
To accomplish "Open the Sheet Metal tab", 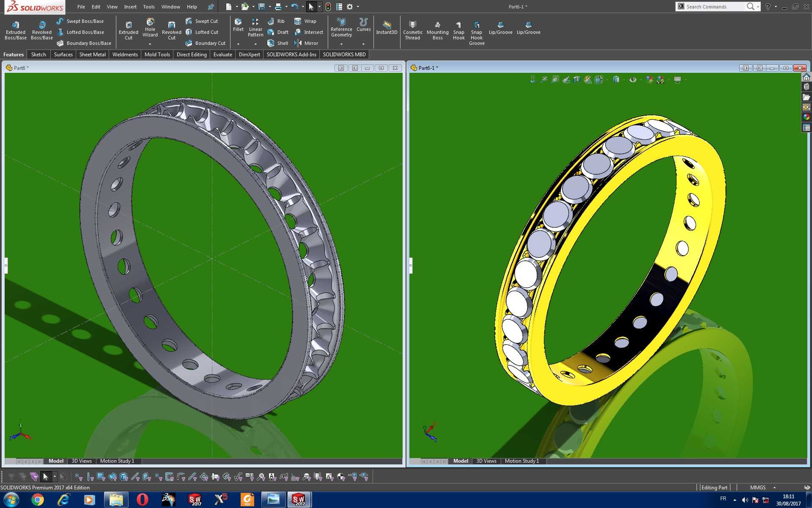I will pos(93,55).
